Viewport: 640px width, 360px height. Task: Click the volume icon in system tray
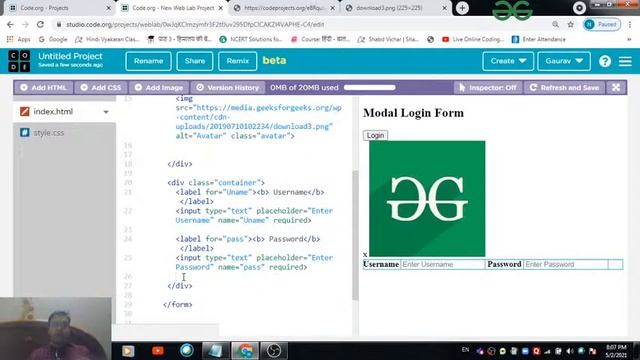click(570, 351)
